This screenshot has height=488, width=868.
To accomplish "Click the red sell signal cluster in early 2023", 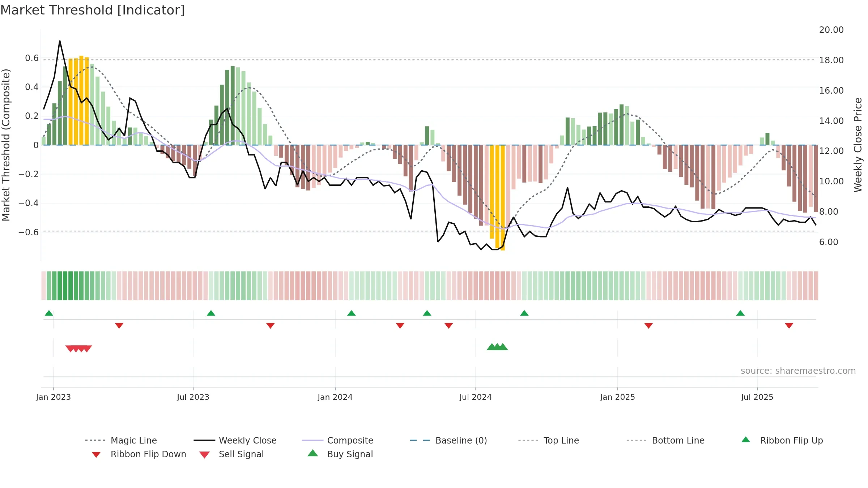I will [78, 348].
